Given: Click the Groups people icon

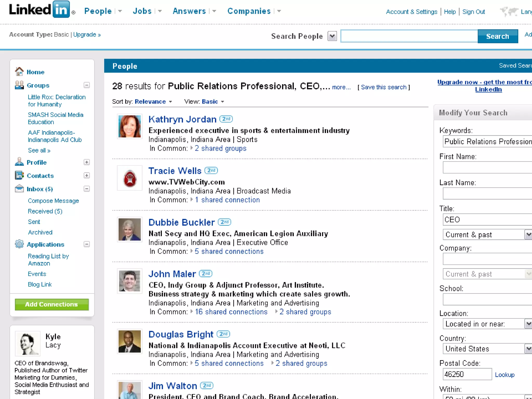Looking at the screenshot, I should [x=19, y=85].
